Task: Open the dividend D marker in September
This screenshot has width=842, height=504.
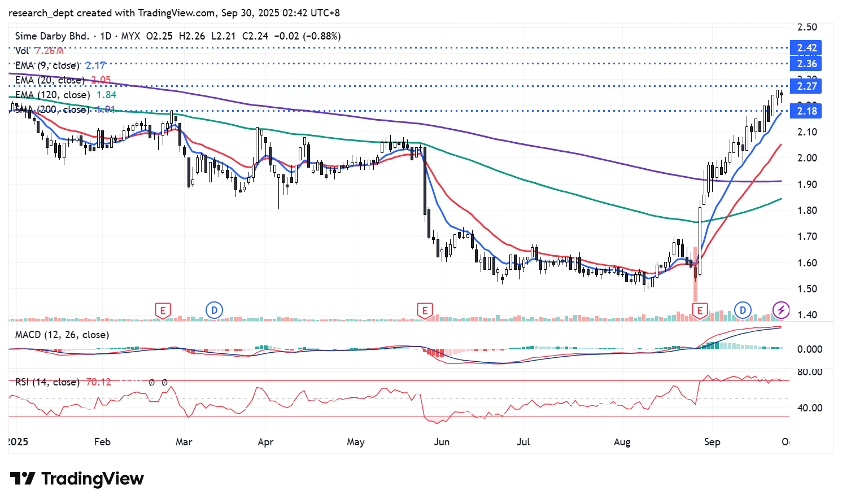Action: (743, 310)
